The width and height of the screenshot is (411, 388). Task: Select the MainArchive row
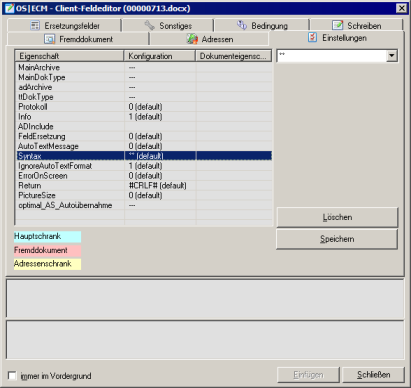click(x=144, y=67)
